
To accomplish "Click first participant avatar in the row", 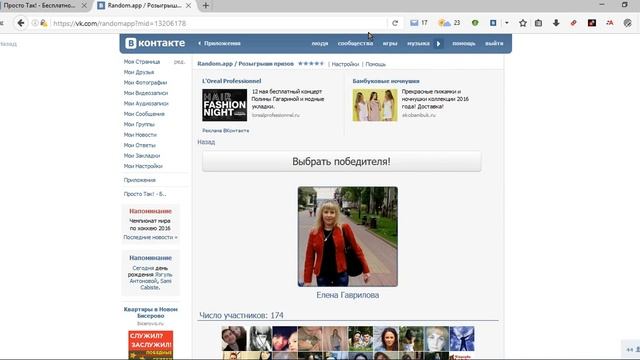I will pyautogui.click(x=234, y=338).
